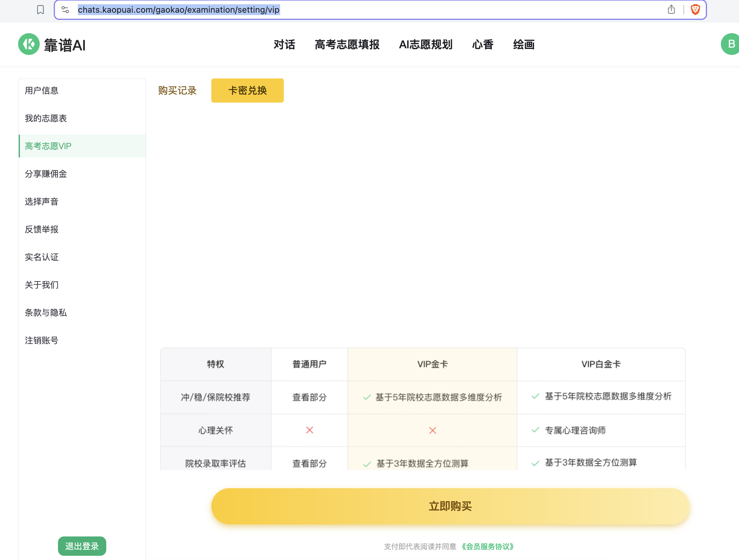Click the 靠谱AI green logo
This screenshot has height=560, width=739.
point(29,44)
